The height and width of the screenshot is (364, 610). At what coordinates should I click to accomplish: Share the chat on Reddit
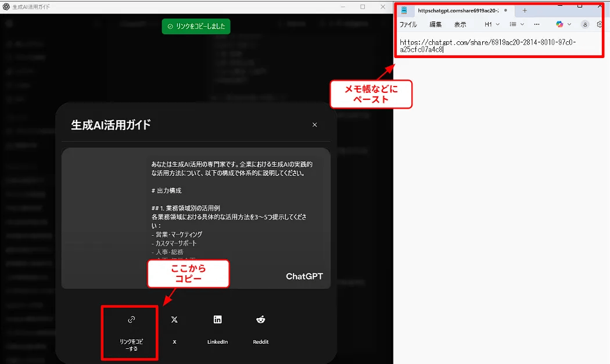click(x=261, y=329)
